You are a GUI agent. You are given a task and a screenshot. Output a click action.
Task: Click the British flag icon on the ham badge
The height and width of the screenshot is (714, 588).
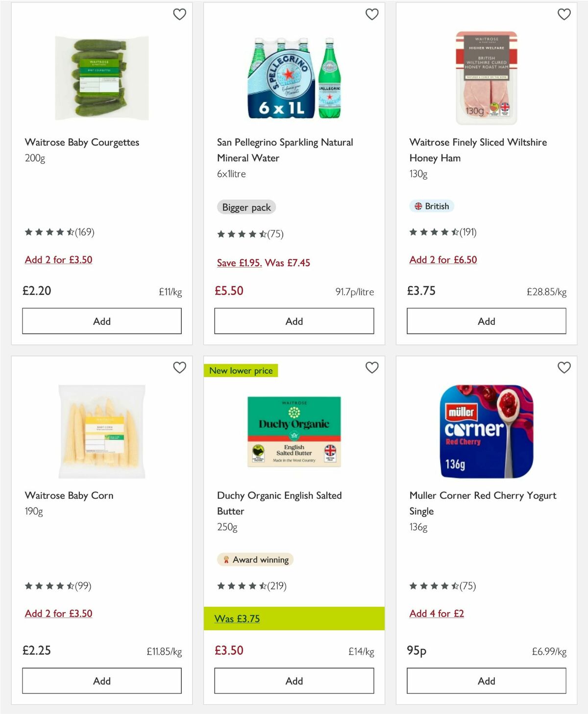(x=418, y=206)
